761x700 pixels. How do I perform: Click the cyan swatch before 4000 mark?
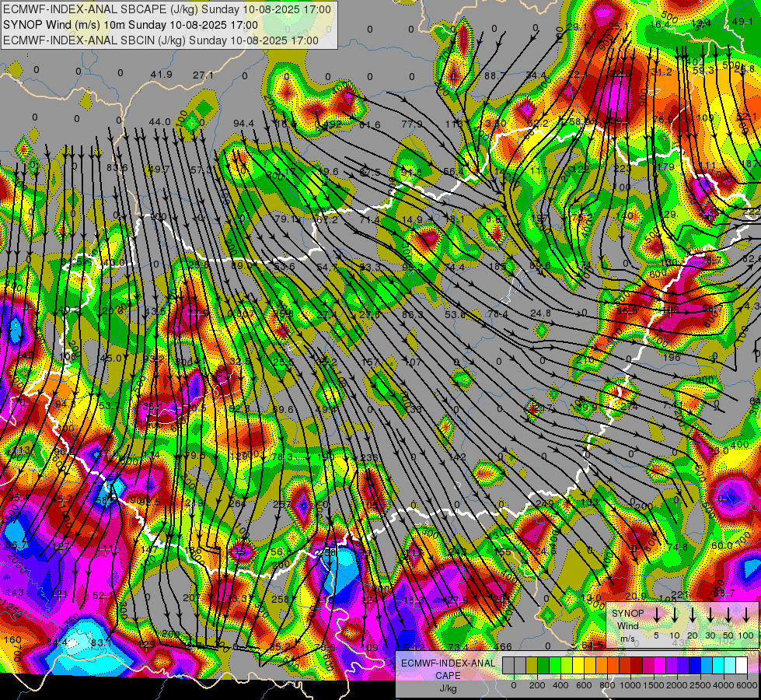(717, 665)
